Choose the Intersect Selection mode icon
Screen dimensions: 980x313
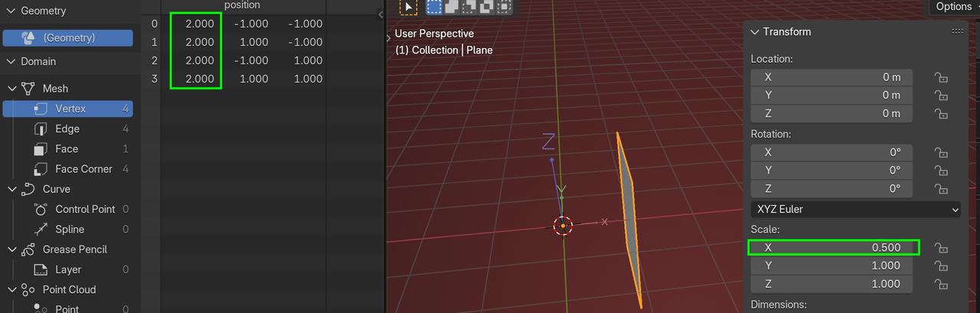[x=504, y=7]
